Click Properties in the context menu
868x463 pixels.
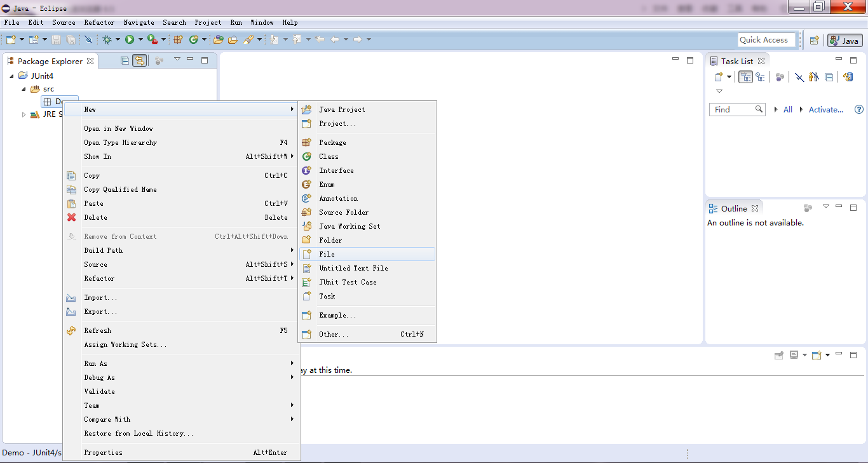[x=182, y=452]
